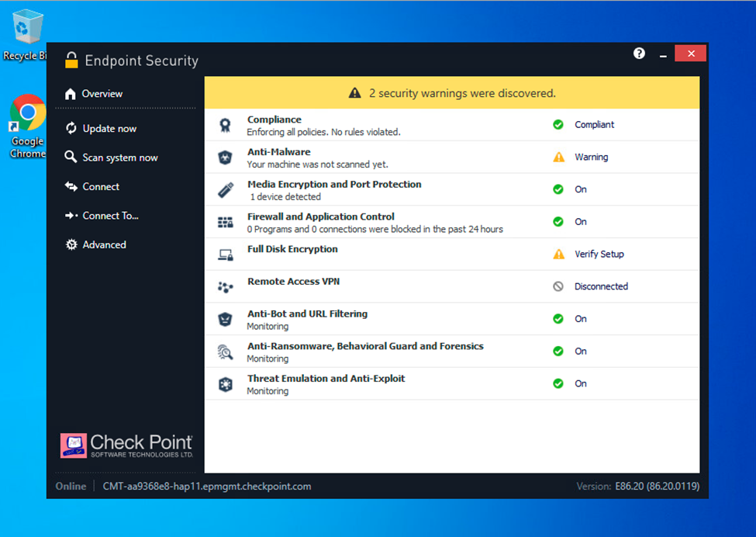Image resolution: width=756 pixels, height=537 pixels.
Task: Click the green check in the Media Encryption row
Action: click(558, 189)
